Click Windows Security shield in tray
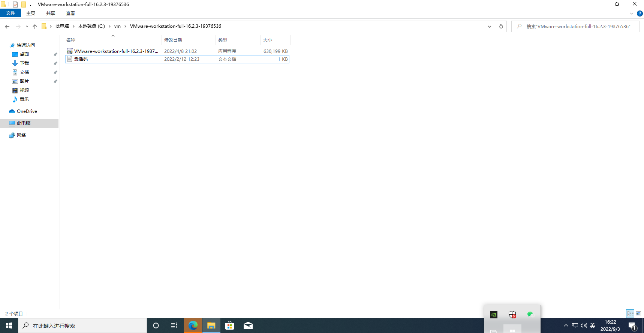The width and height of the screenshot is (644, 333). tap(512, 315)
